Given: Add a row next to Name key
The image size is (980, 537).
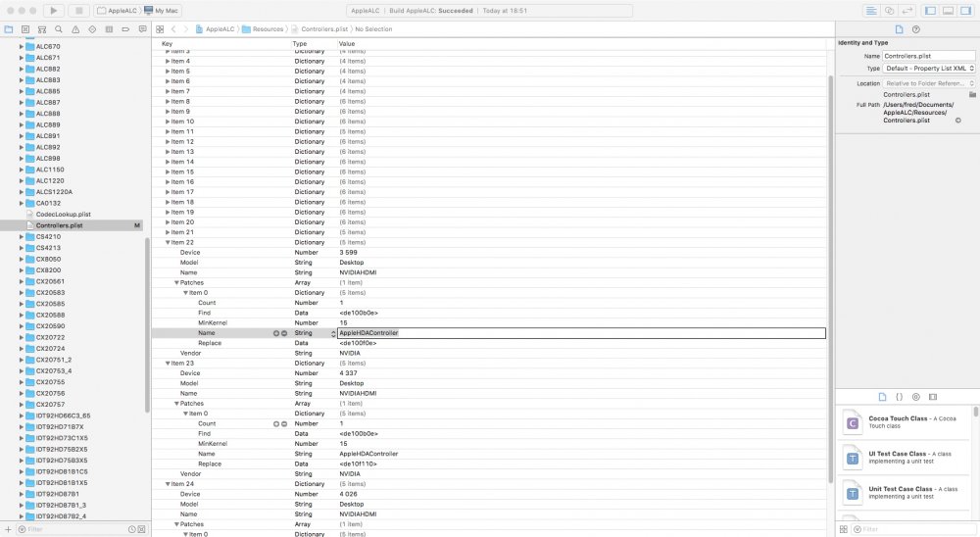Looking at the screenshot, I should 276,333.
